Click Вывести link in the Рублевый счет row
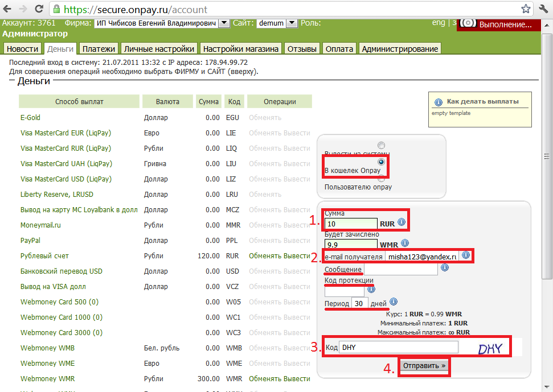The width and height of the screenshot is (553, 392). pos(297,256)
